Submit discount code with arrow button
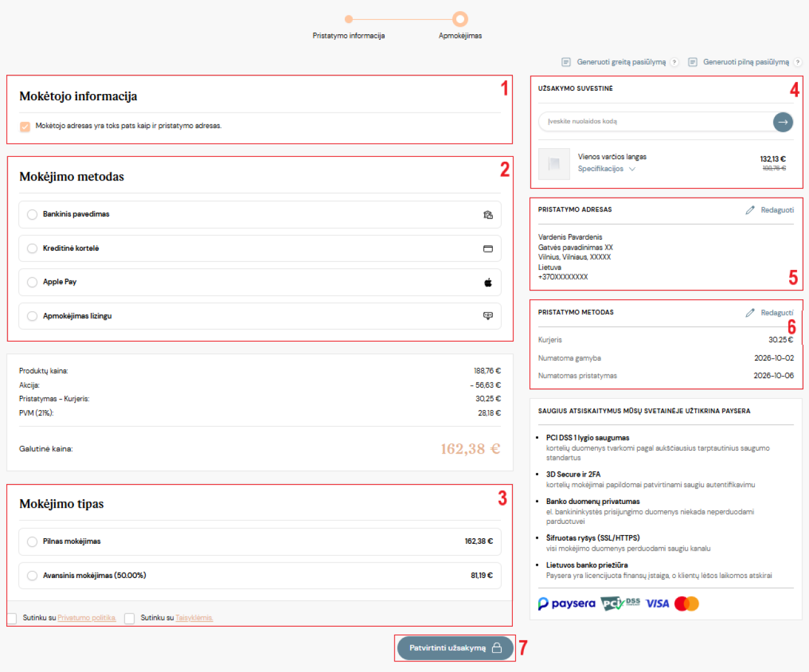 (783, 122)
